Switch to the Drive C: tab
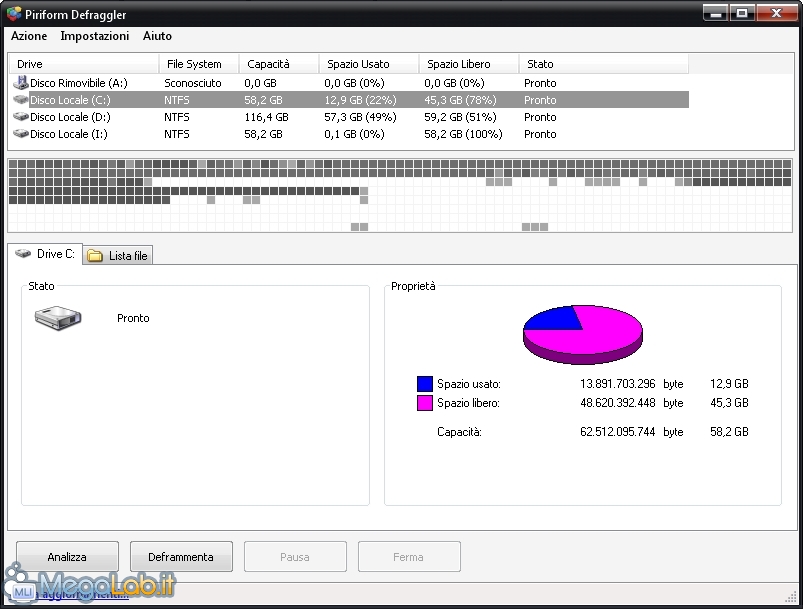Screen dimensions: 803x609 click(x=45, y=254)
